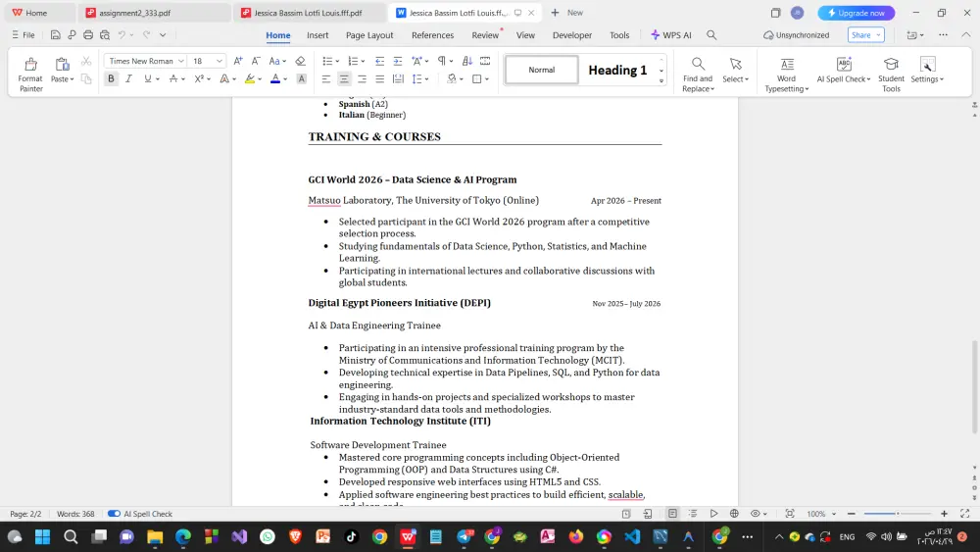Switch to the References tab
The width and height of the screenshot is (980, 552).
coord(432,35)
